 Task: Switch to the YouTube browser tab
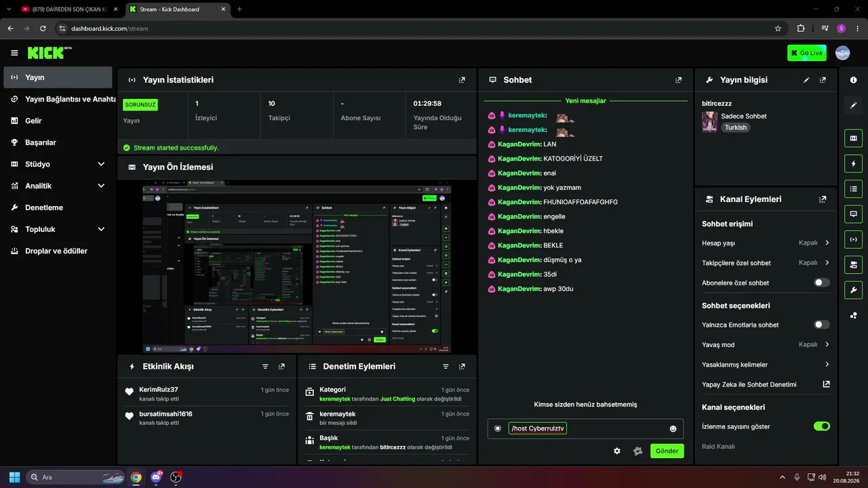pos(69,9)
